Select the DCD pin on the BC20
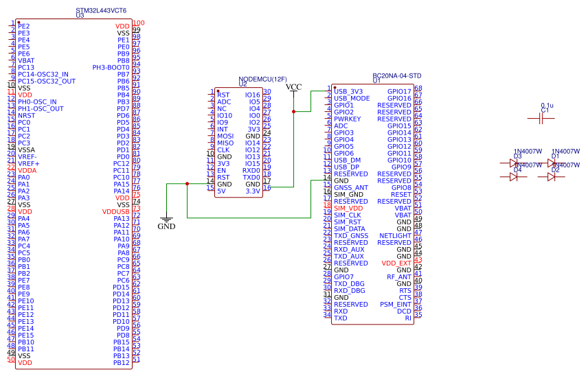Screen dimensions: 588x376 pyautogui.click(x=404, y=312)
